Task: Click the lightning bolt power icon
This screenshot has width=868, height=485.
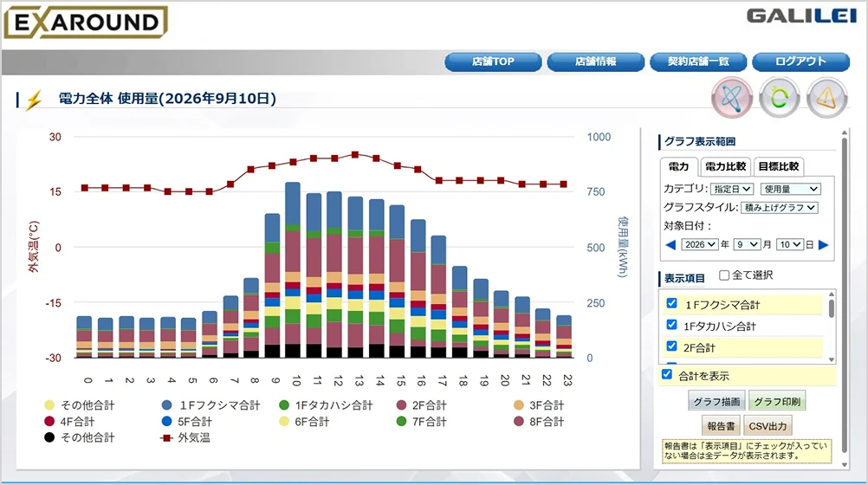Action: [x=34, y=100]
